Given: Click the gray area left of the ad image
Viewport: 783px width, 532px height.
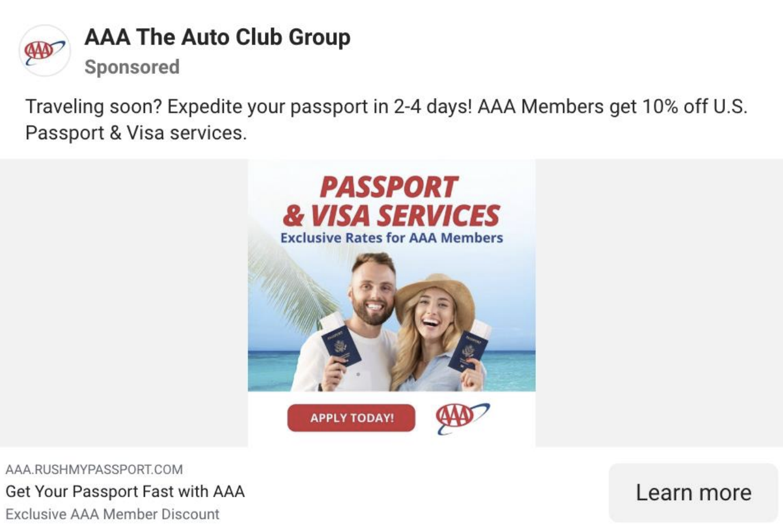Looking at the screenshot, I should pos(124,303).
